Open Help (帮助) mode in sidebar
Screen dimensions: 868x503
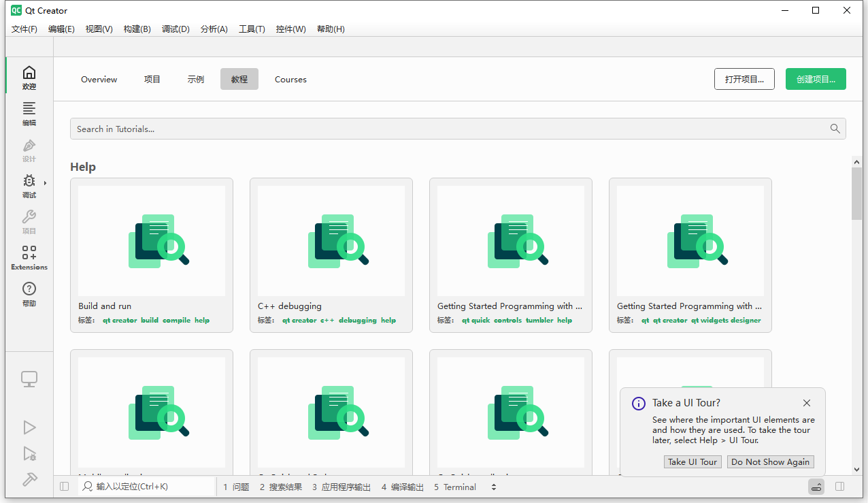(x=29, y=293)
